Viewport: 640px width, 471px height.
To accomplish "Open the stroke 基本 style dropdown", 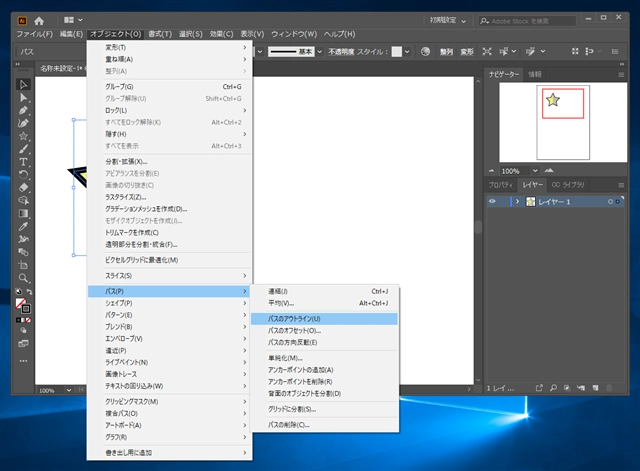I will (x=320, y=52).
